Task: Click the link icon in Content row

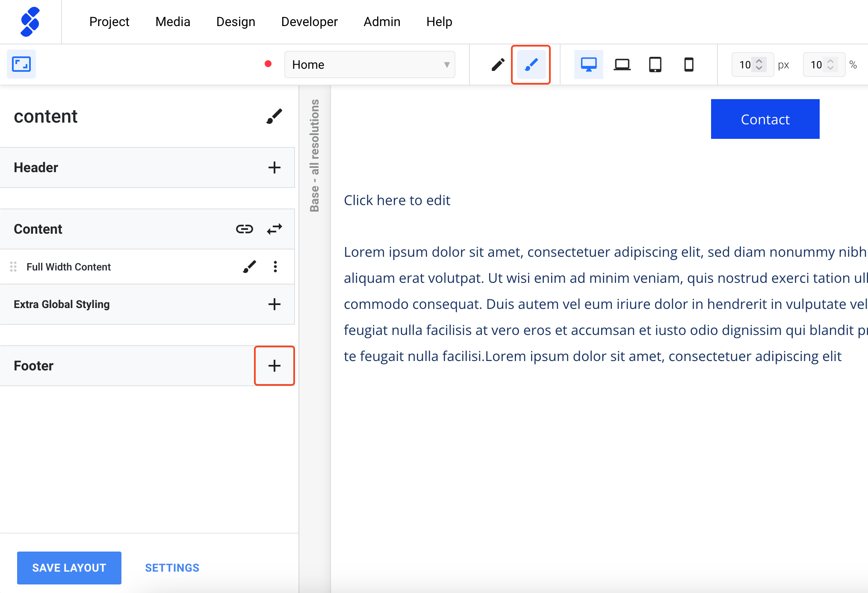Action: pyautogui.click(x=245, y=229)
